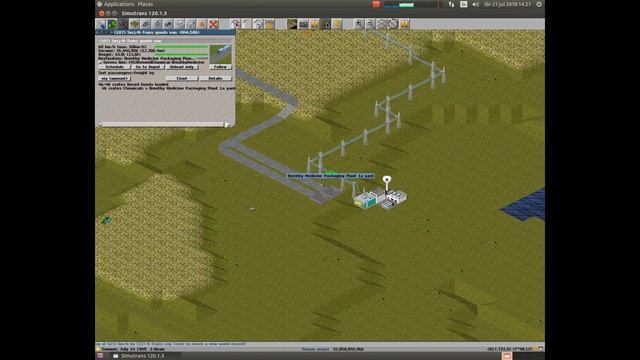Click the vehicle name input field
Screen dimensions: 640x360
point(165,41)
